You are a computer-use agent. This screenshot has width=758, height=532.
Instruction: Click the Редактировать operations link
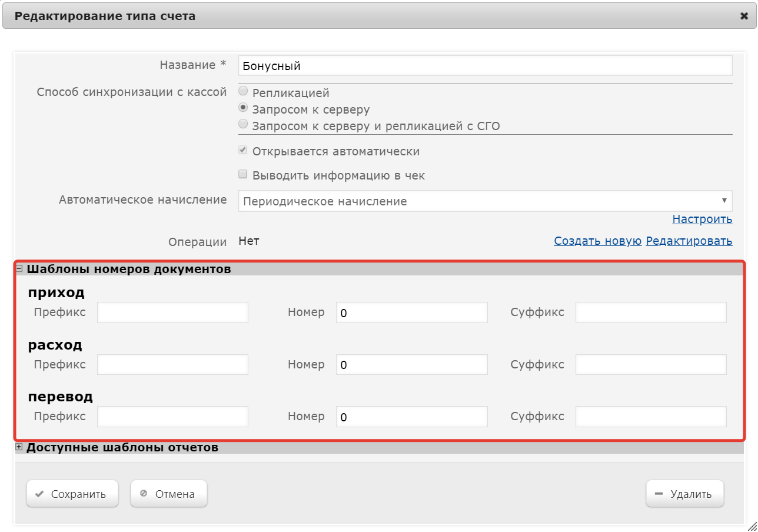pos(689,241)
